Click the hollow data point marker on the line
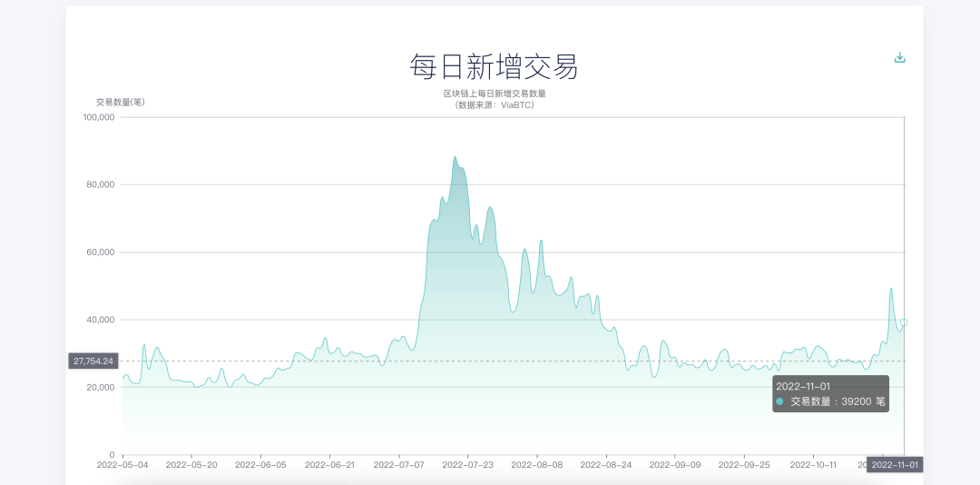Screen dimensions: 980x485 click(x=904, y=322)
